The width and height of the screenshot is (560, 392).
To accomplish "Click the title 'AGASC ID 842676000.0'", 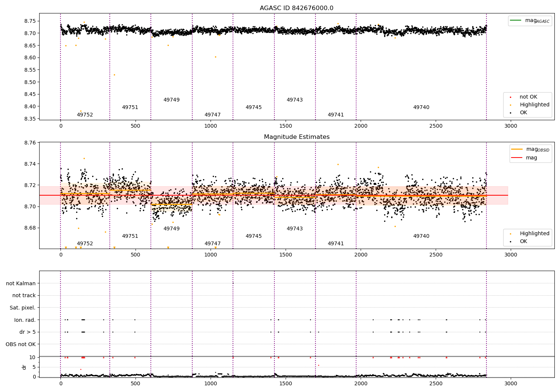I will 296,8.
